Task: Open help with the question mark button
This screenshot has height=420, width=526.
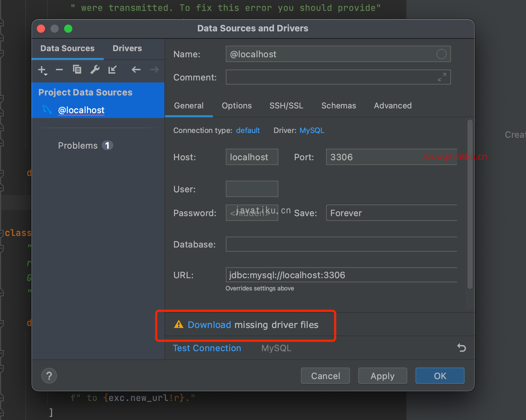Action: point(49,376)
